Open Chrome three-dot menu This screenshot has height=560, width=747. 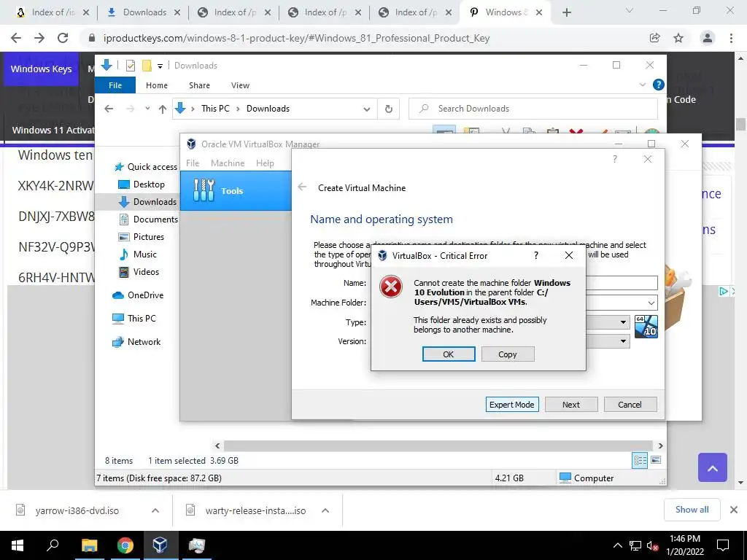(731, 38)
